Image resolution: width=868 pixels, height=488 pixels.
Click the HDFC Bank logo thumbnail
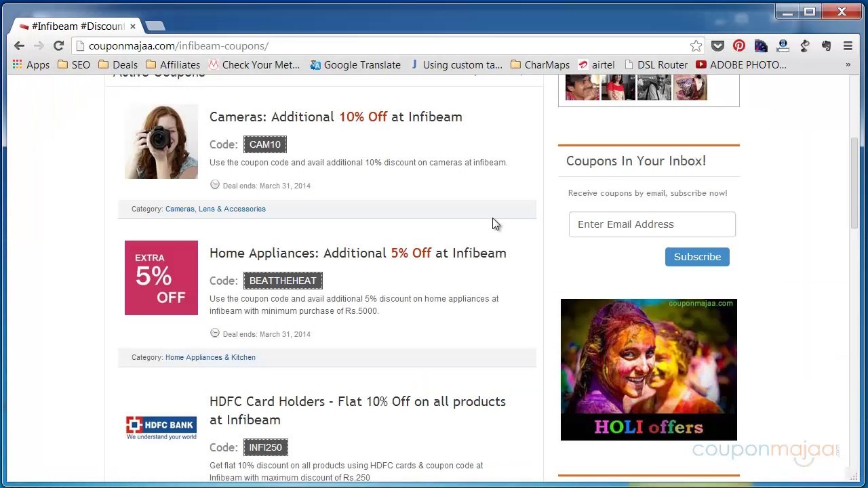click(x=161, y=428)
